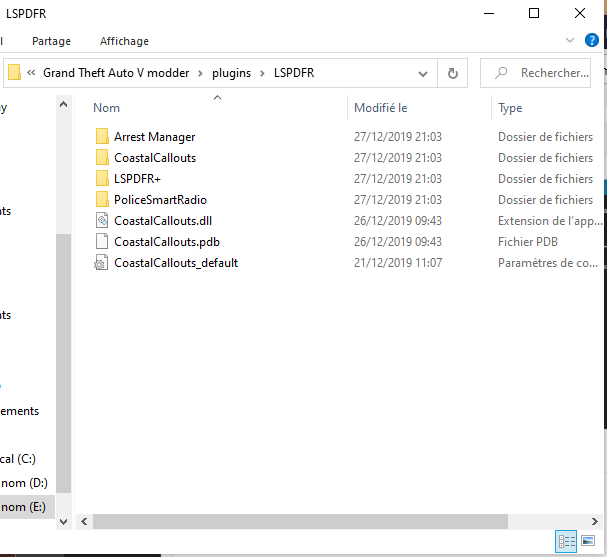607x557 pixels.
Task: Select the Arrest Manager folder name
Action: coord(154,137)
